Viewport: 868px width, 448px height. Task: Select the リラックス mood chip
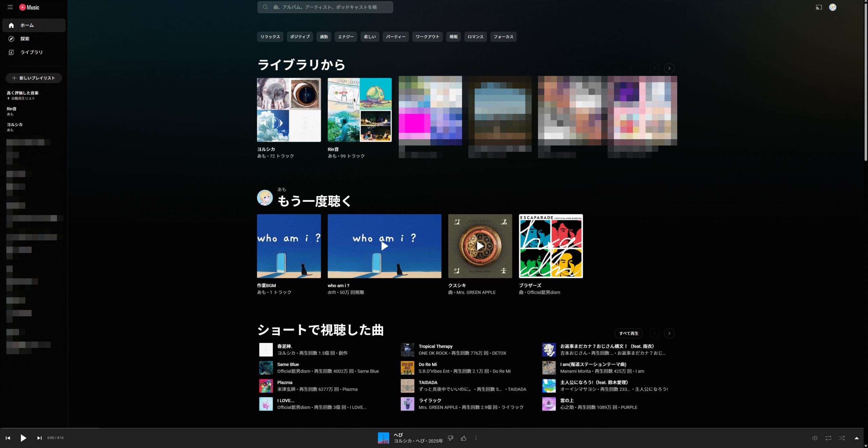pos(270,37)
